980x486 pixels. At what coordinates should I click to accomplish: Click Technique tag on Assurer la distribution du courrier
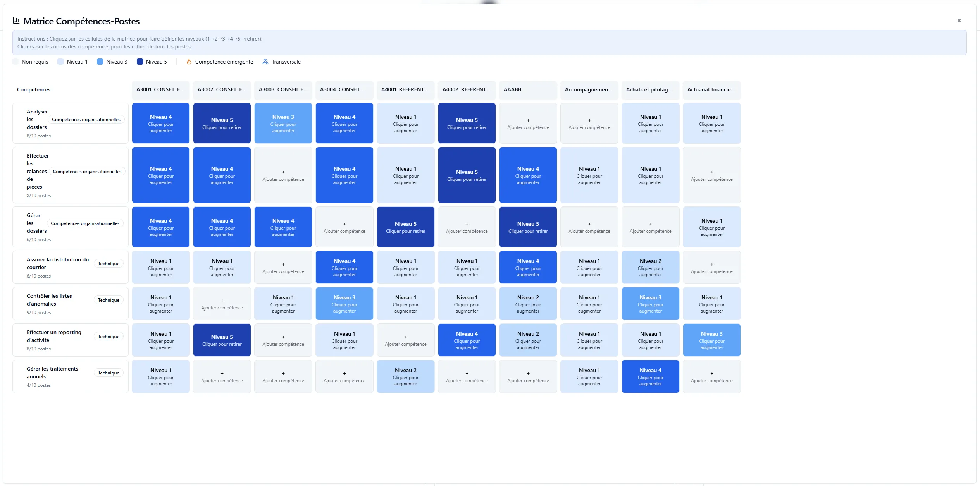[x=109, y=264]
